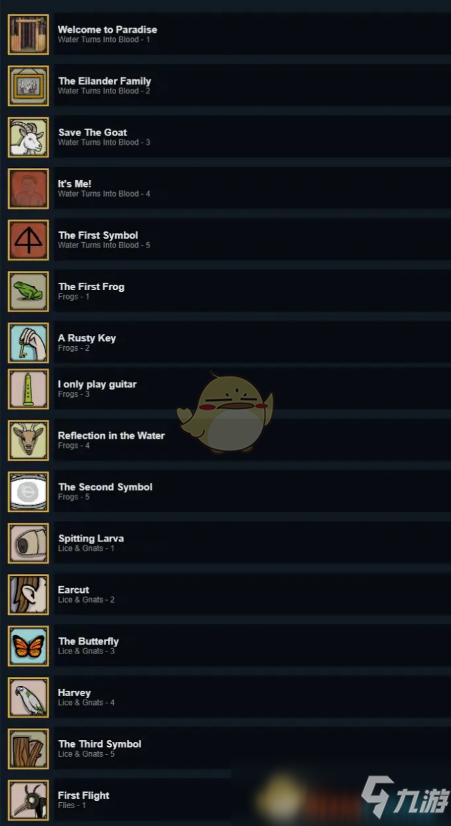Select The Eilander Family portrait icon
The width and height of the screenshot is (451, 826).
click(28, 86)
